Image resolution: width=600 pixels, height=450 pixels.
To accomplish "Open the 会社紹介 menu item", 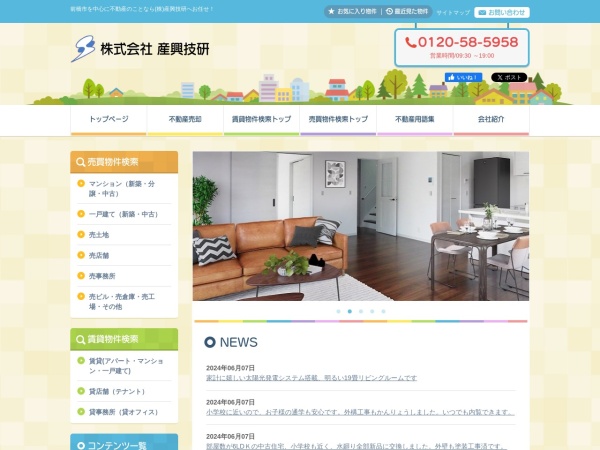I will coord(491,120).
